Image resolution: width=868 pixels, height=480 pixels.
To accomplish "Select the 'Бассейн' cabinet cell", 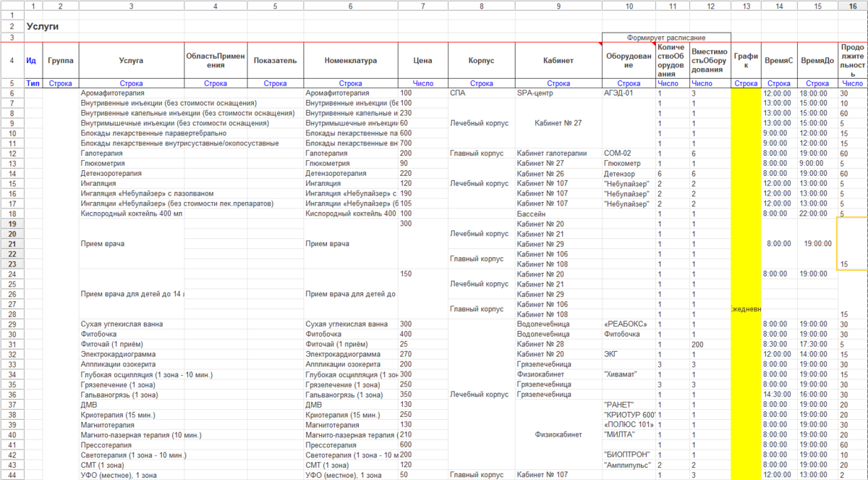I will [558, 214].
